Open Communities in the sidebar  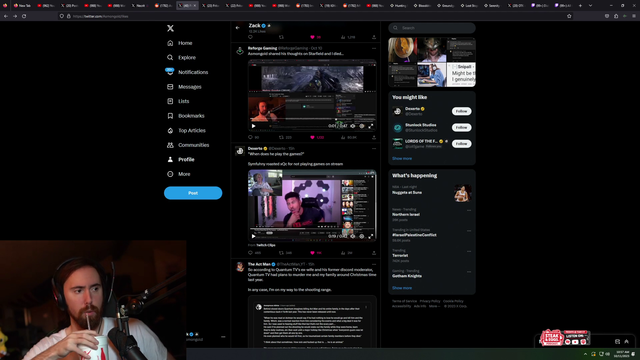coord(188,145)
